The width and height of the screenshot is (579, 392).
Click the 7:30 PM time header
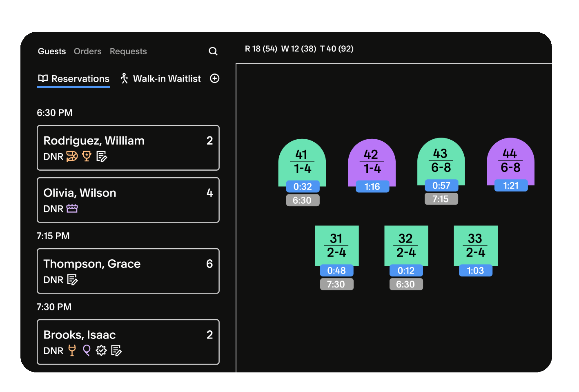click(54, 307)
